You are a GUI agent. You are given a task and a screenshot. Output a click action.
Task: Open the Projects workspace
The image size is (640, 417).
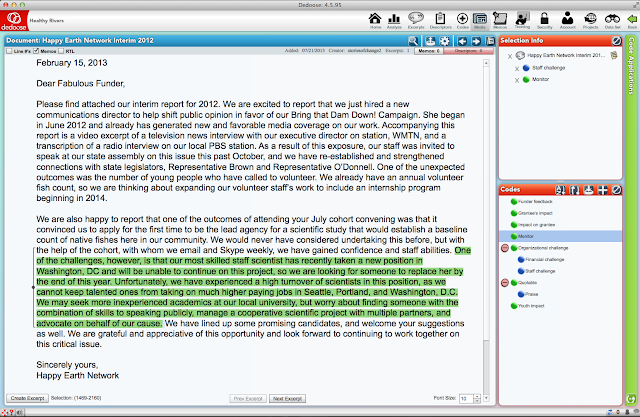pos(590,20)
